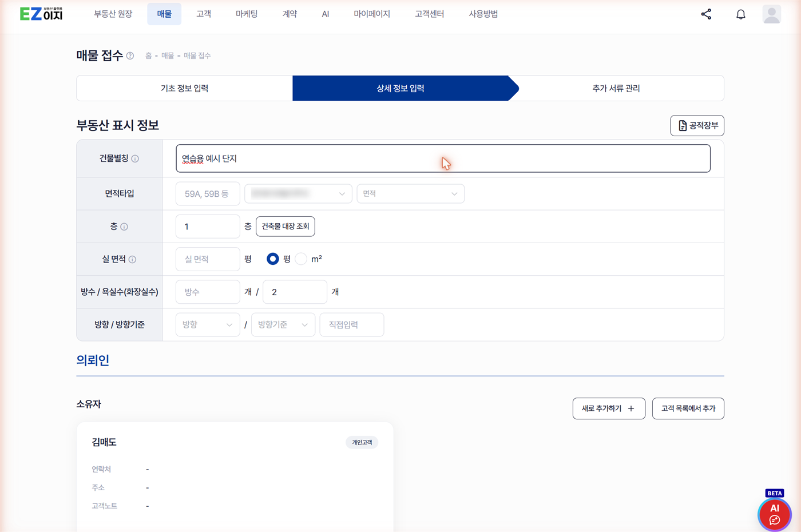Click info icon beside 건물별칭 label
Viewport: 801px width, 532px height.
tap(135, 159)
